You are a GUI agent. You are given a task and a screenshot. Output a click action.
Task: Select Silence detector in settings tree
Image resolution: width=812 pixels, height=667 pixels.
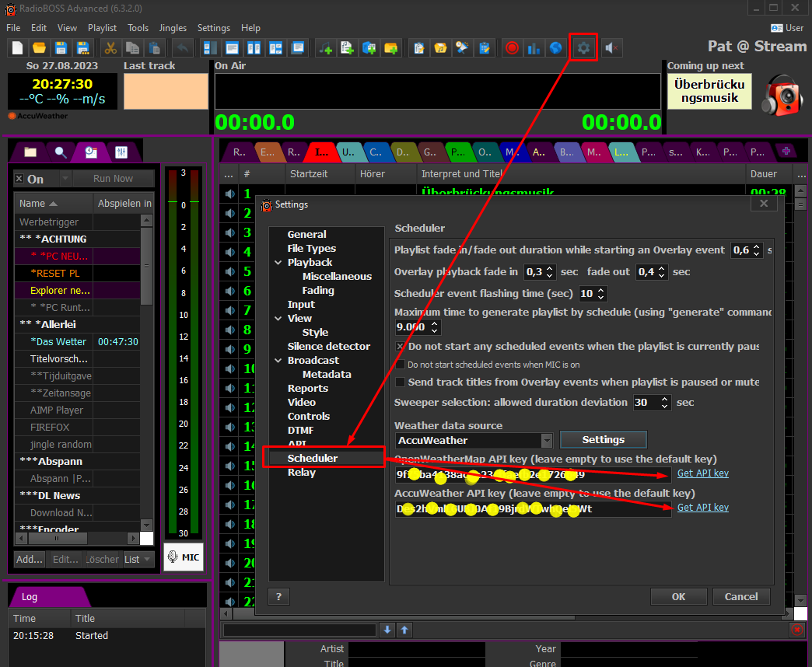[328, 346]
